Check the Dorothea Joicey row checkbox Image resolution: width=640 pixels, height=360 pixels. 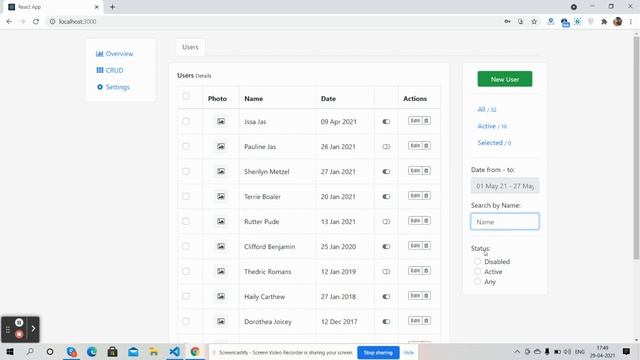[186, 321]
